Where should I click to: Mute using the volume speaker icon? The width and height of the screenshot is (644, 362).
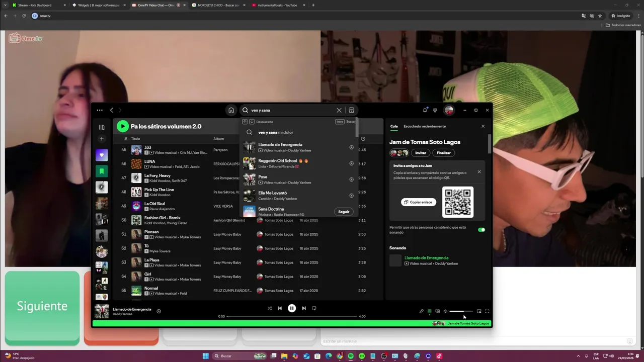(445, 311)
